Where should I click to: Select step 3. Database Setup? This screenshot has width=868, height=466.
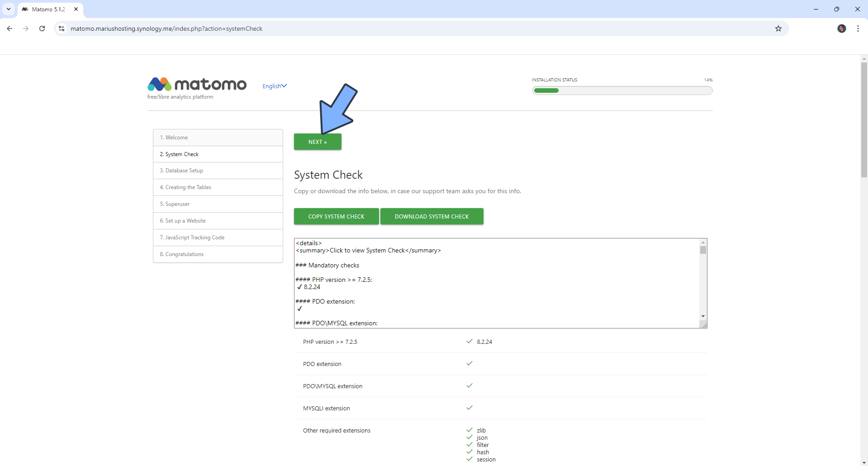coord(218,171)
